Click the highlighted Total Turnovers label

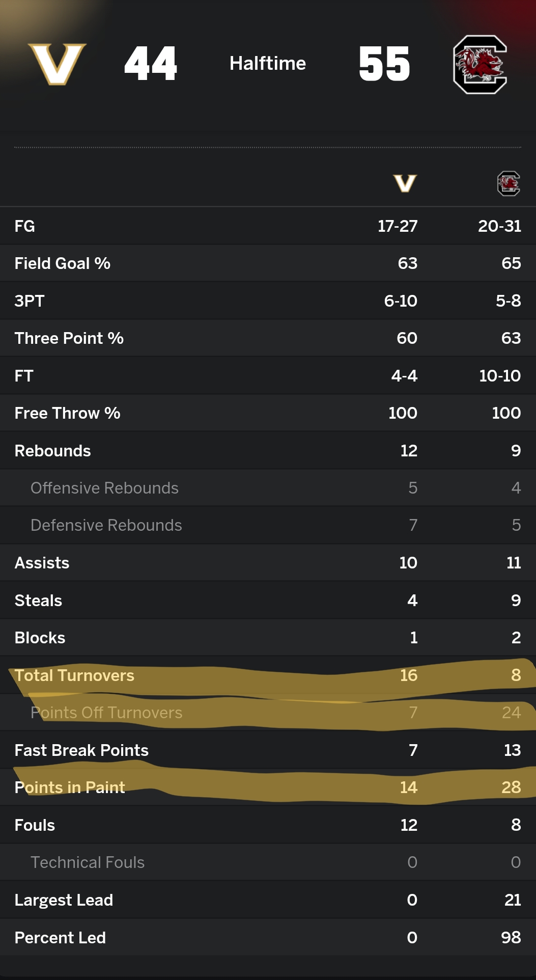[x=74, y=675]
